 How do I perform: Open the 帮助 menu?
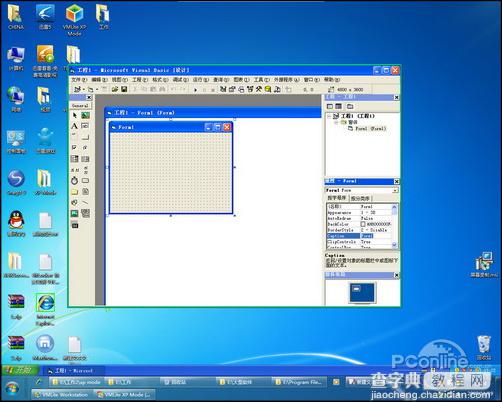(332, 80)
